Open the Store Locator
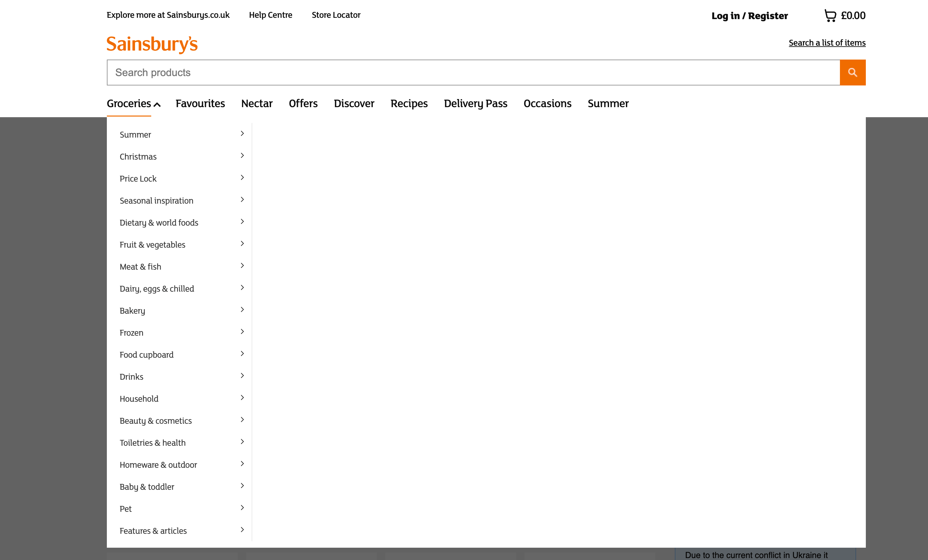This screenshot has width=928, height=560. [x=335, y=15]
